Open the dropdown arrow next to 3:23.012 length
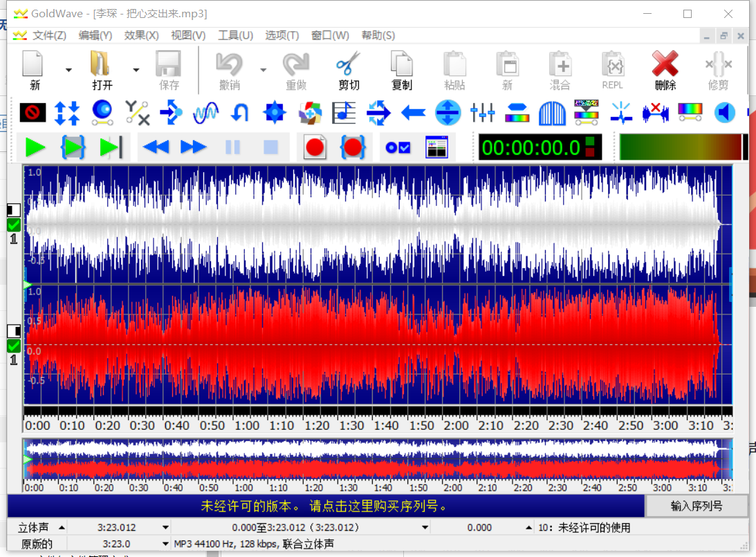Screen dimensions: 756x557 click(x=165, y=528)
